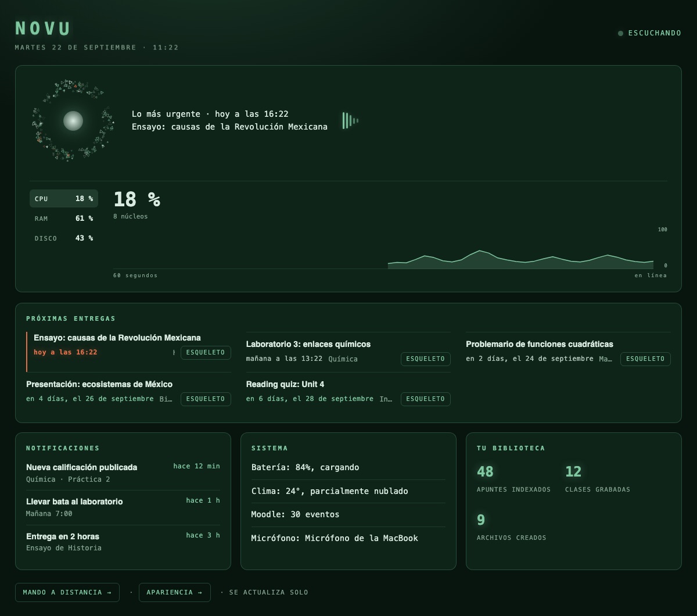Click 'Química · Práctica 2' notification subtitle
The width and height of the screenshot is (697, 616).
[x=68, y=479]
